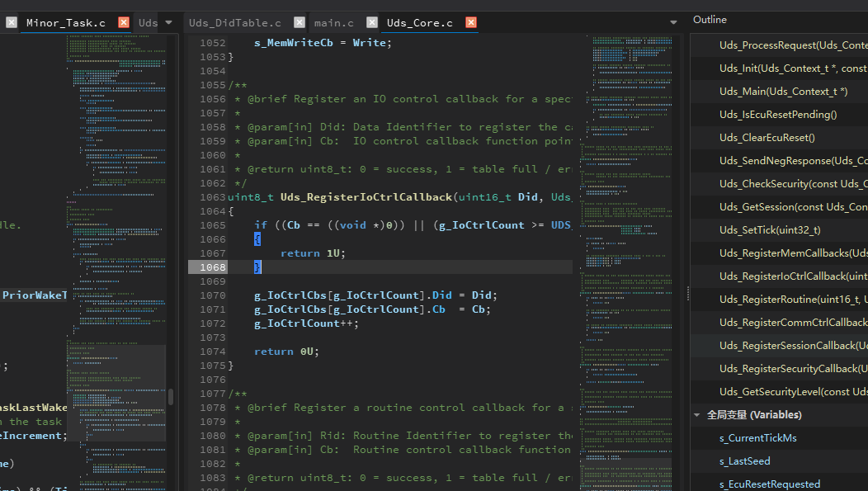868x491 pixels.
Task: Close the Uds_DidTable.c tab
Action: click(299, 23)
